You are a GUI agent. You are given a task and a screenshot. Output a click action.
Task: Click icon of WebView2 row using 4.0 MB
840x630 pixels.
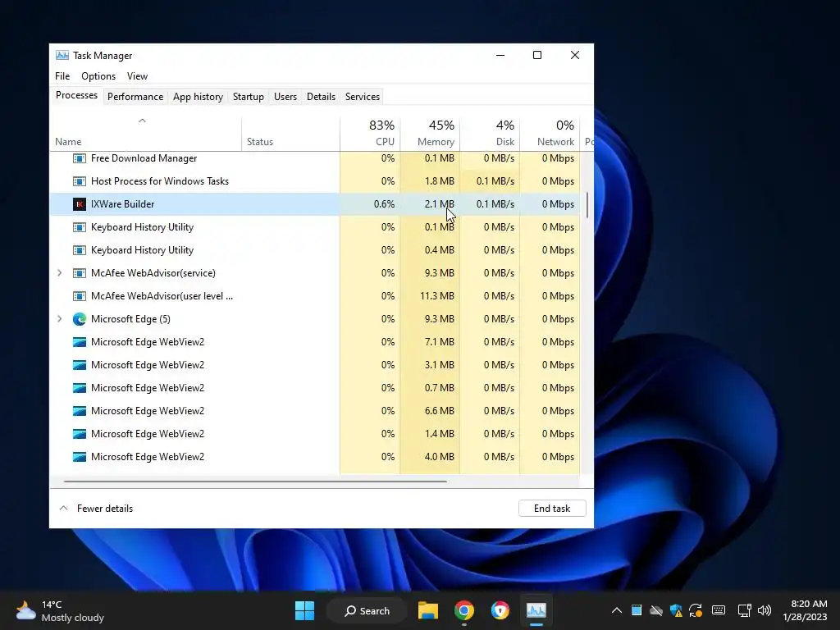(x=80, y=457)
